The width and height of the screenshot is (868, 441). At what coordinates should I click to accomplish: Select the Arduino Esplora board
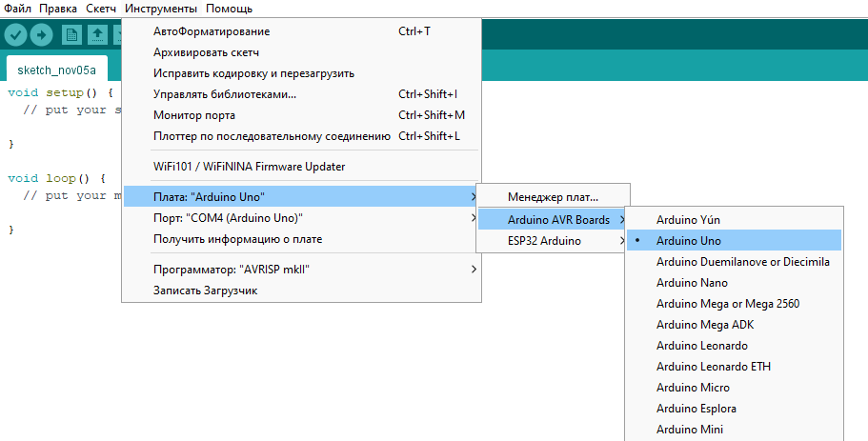click(x=734, y=409)
